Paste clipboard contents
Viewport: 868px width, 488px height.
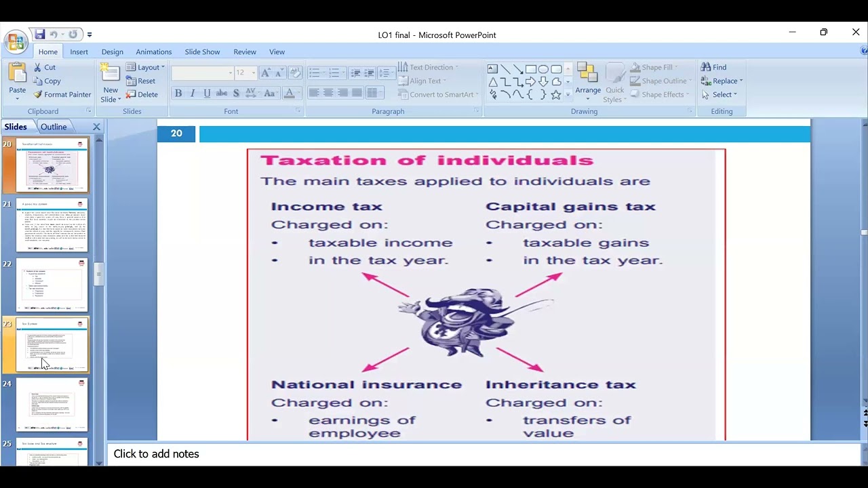coord(17,82)
